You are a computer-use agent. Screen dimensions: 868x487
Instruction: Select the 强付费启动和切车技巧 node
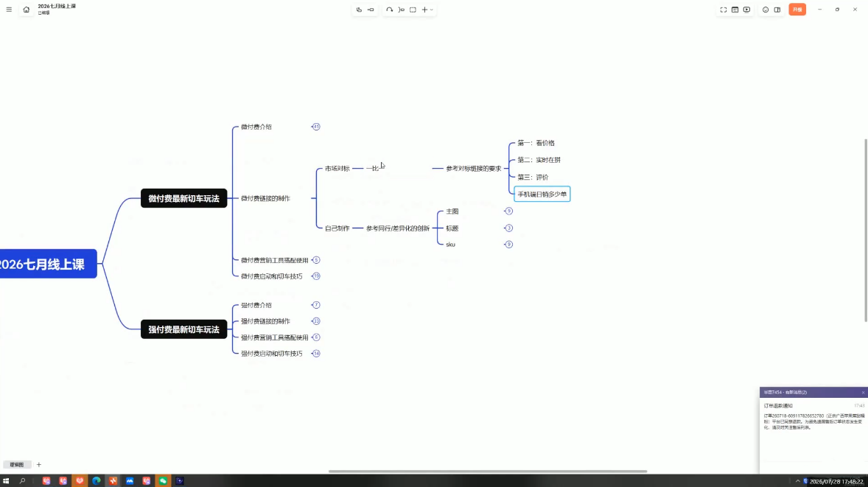(271, 353)
